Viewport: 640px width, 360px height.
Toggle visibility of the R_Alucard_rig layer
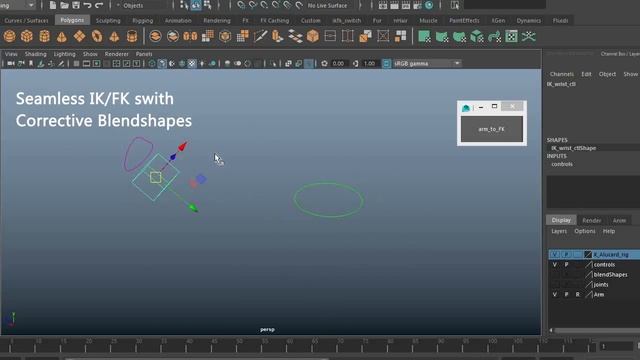pos(555,255)
